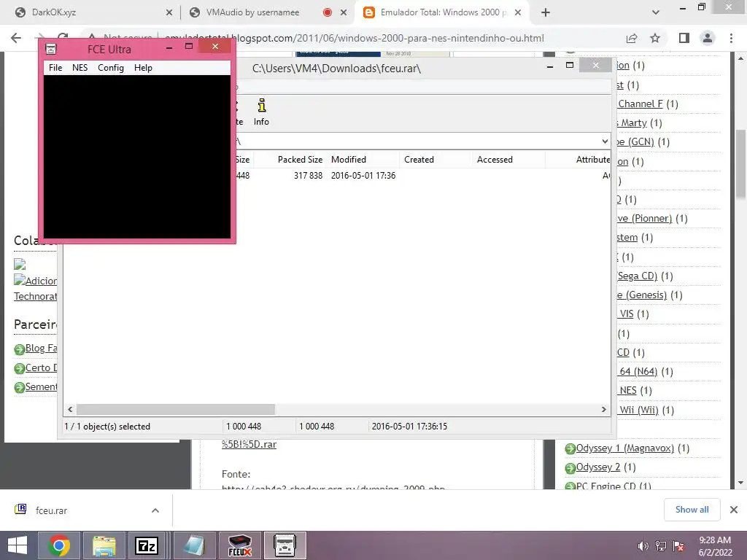Sort by Accessed column header
The height and width of the screenshot is (560, 747).
[495, 160]
